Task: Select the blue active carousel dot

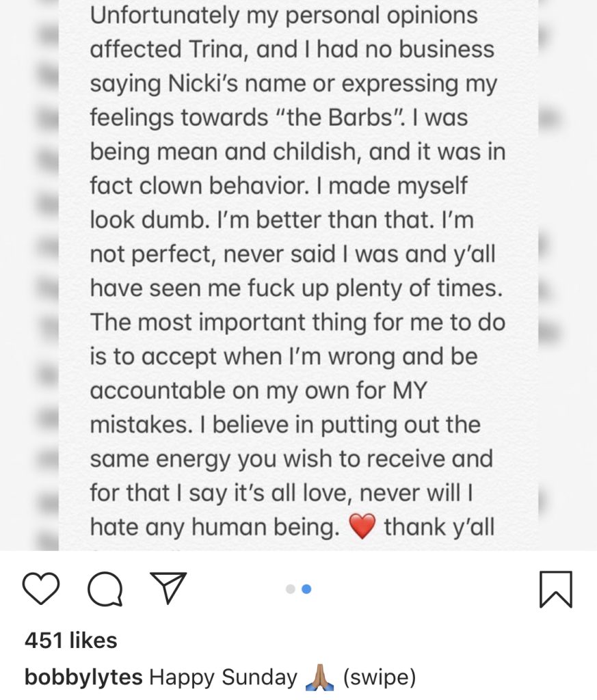Action: (x=306, y=589)
